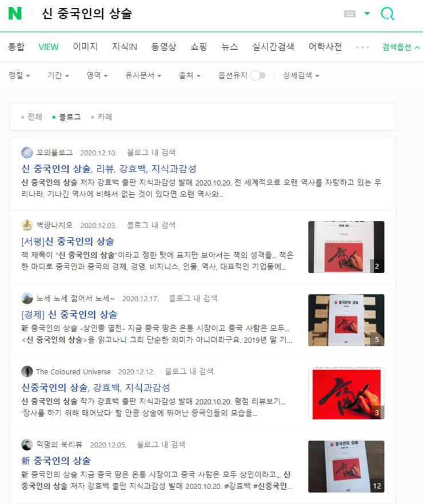Open the [서평]신 중국인의 상술 post
This screenshot has width=423, height=504.
(x=67, y=241)
